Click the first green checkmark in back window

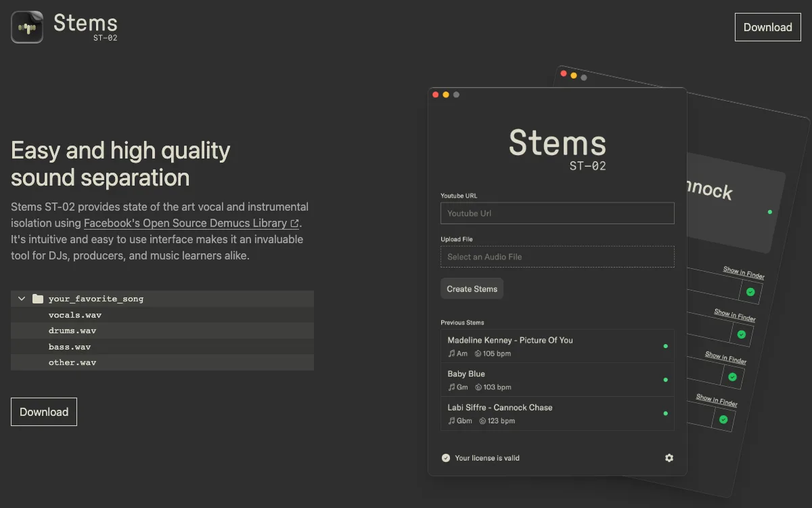click(x=750, y=292)
